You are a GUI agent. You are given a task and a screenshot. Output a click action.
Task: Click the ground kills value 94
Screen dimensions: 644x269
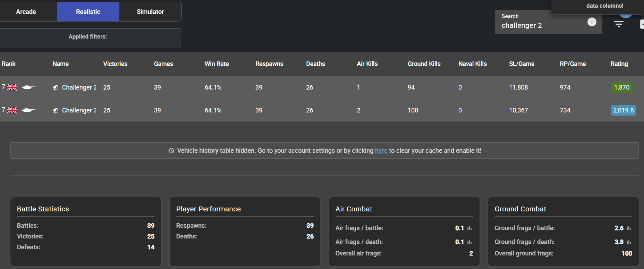point(411,87)
